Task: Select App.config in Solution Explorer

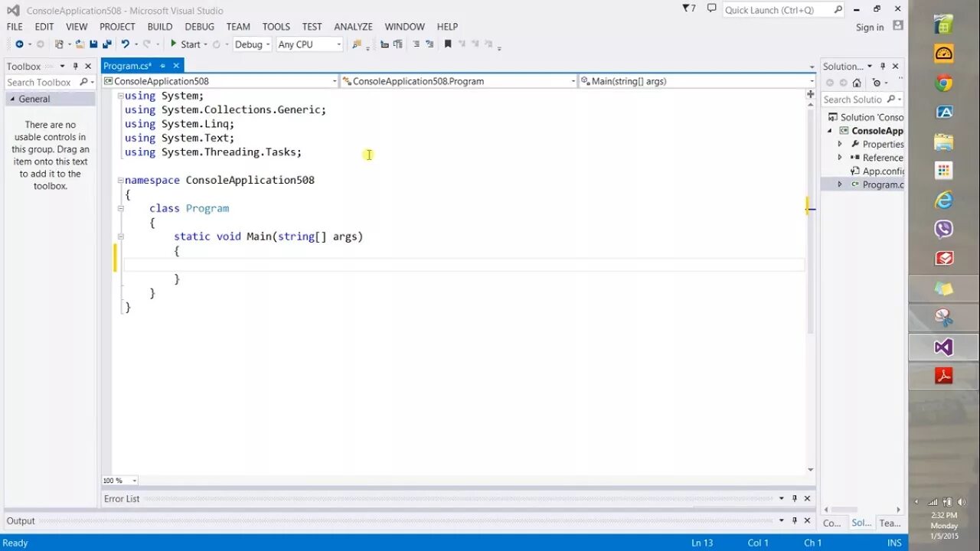Action: click(877, 171)
